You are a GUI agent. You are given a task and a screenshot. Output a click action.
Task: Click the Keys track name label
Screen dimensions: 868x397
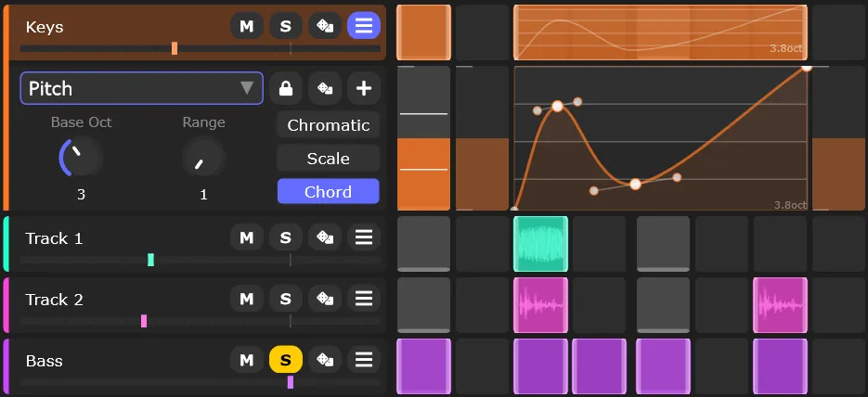click(45, 27)
